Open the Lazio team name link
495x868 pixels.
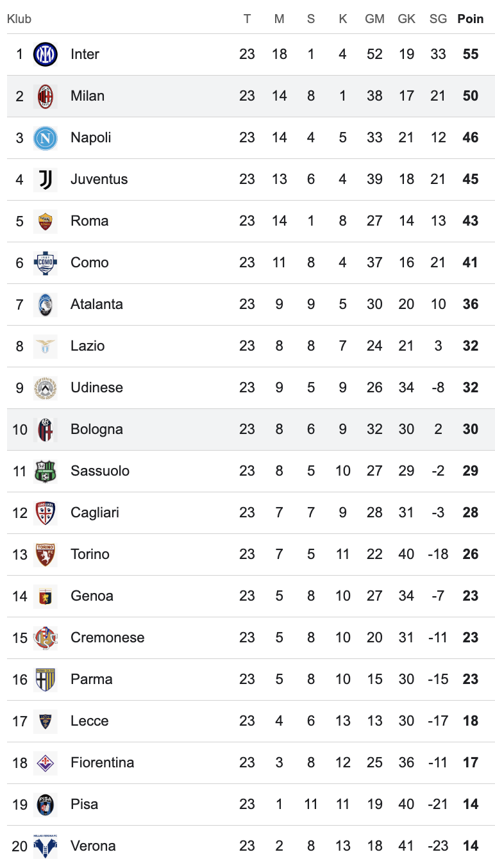pyautogui.click(x=87, y=346)
